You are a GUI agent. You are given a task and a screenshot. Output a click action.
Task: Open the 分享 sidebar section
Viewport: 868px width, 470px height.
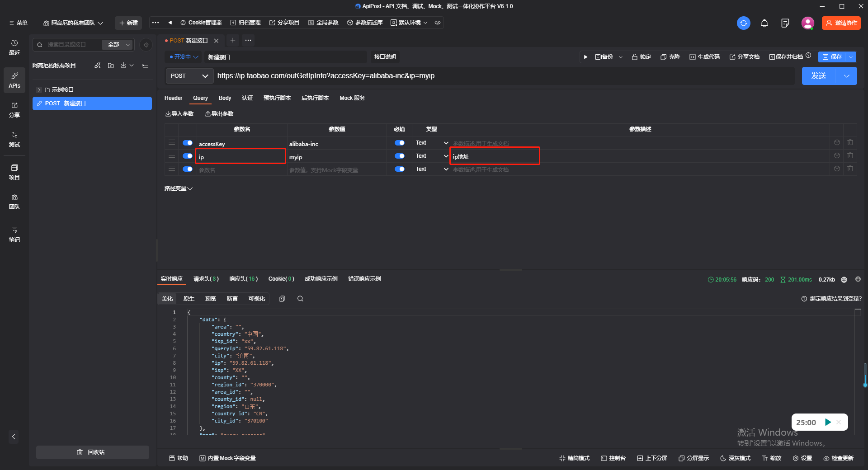(14, 110)
